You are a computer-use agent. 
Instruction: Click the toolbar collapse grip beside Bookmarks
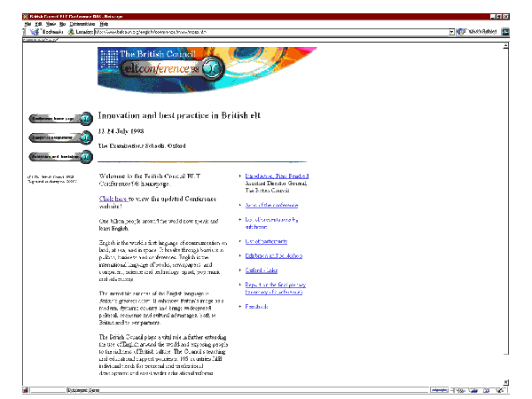click(x=24, y=32)
